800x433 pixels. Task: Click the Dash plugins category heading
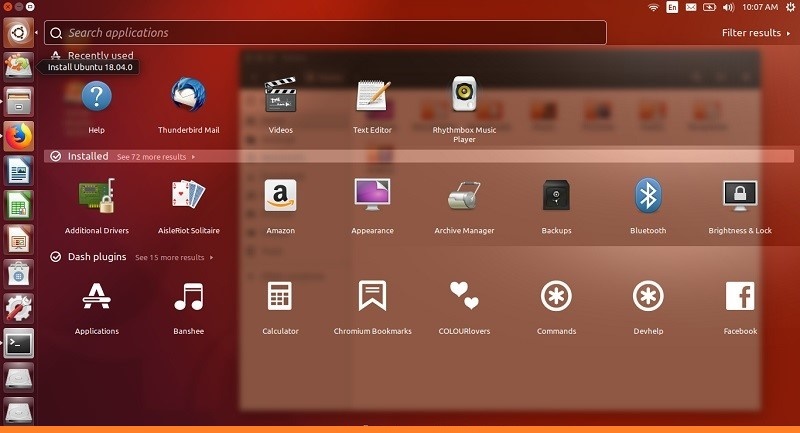point(97,257)
